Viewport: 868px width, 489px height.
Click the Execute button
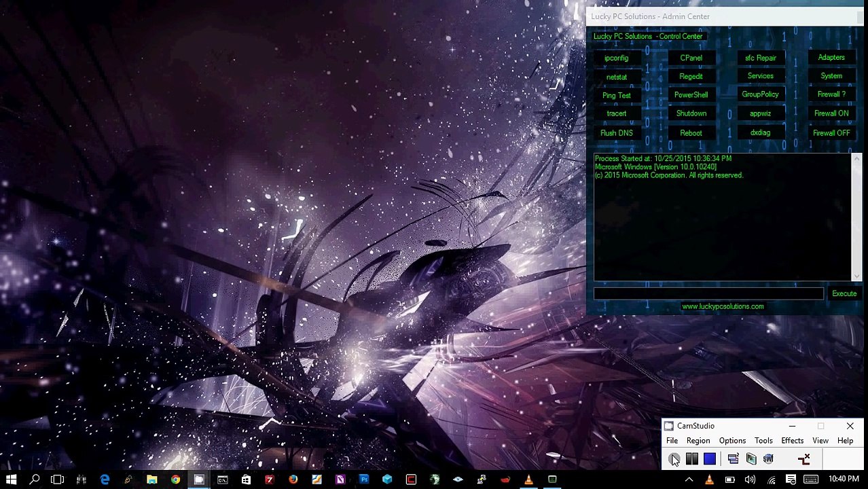click(844, 293)
